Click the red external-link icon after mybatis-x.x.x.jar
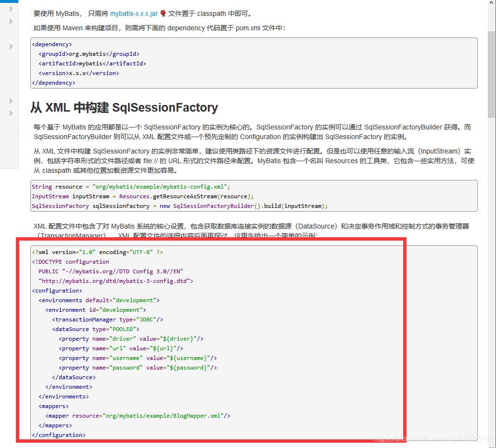Image resolution: width=496 pixels, height=448 pixels. pos(163,13)
